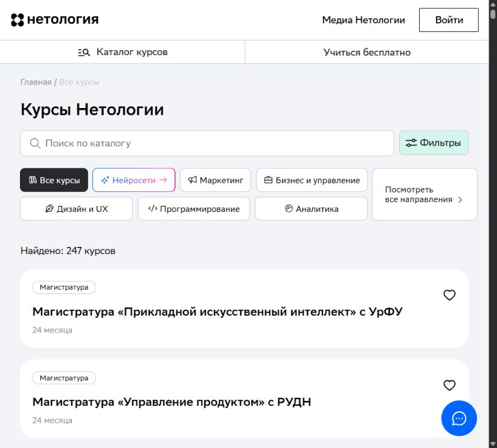Open the Нейросети category
Screen dimensions: 497x448
pyautogui.click(x=133, y=180)
